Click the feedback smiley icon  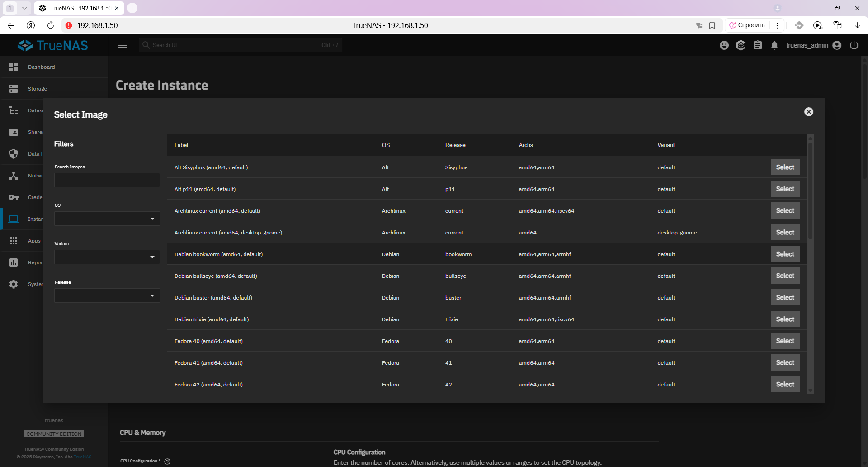pos(724,45)
